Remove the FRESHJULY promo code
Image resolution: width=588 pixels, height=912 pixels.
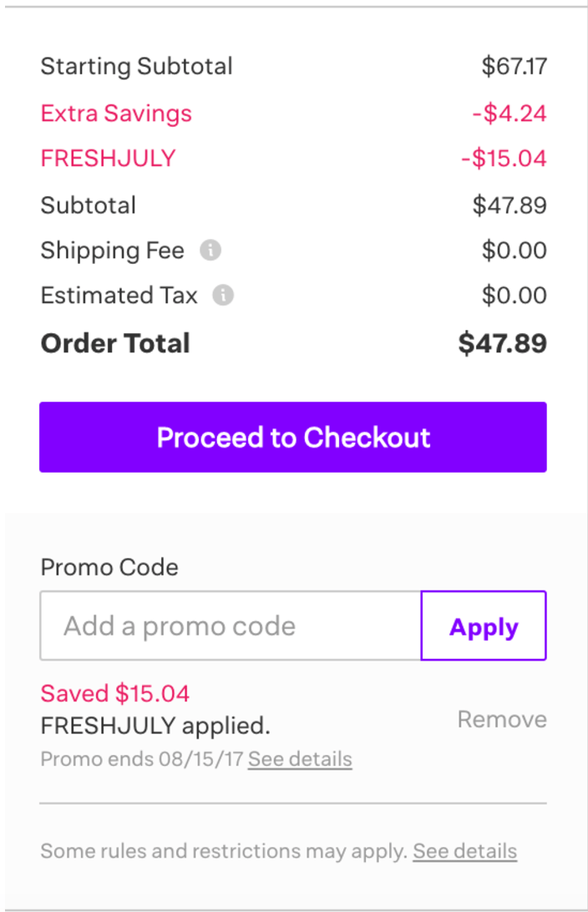(502, 719)
